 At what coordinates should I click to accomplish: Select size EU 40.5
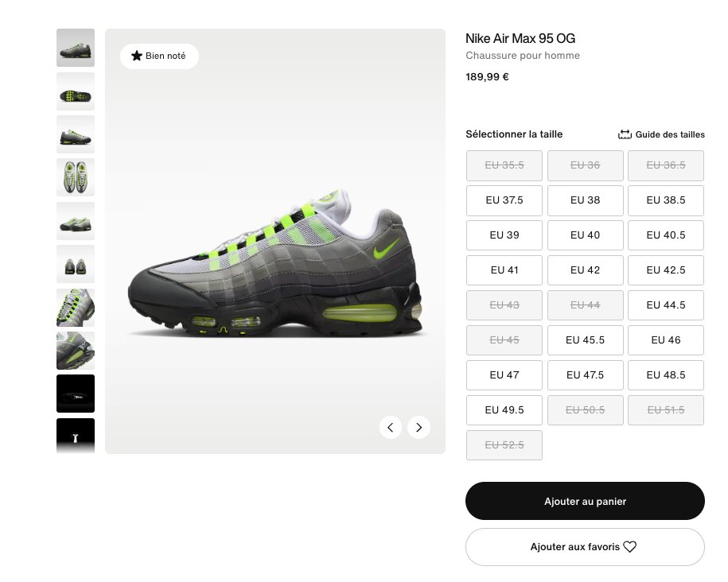coord(666,235)
